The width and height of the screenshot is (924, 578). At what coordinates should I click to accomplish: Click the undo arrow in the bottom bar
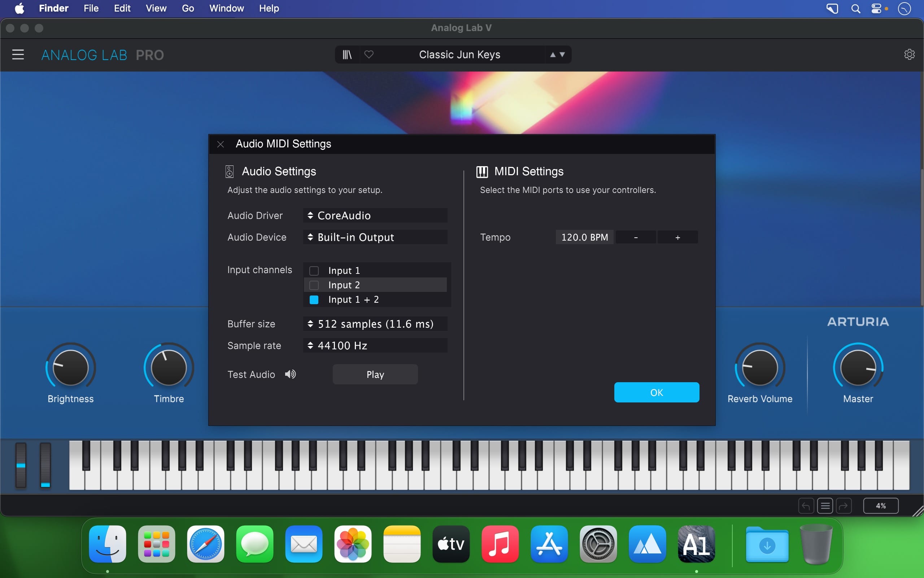coord(806,506)
